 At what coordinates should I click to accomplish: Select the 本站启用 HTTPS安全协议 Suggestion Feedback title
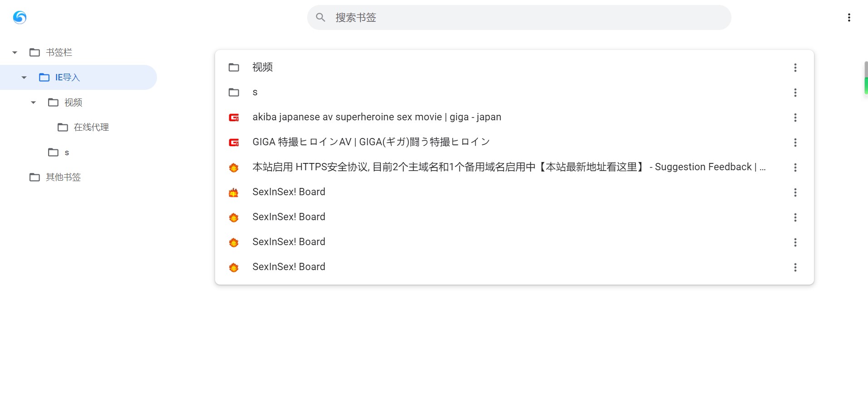pyautogui.click(x=509, y=167)
